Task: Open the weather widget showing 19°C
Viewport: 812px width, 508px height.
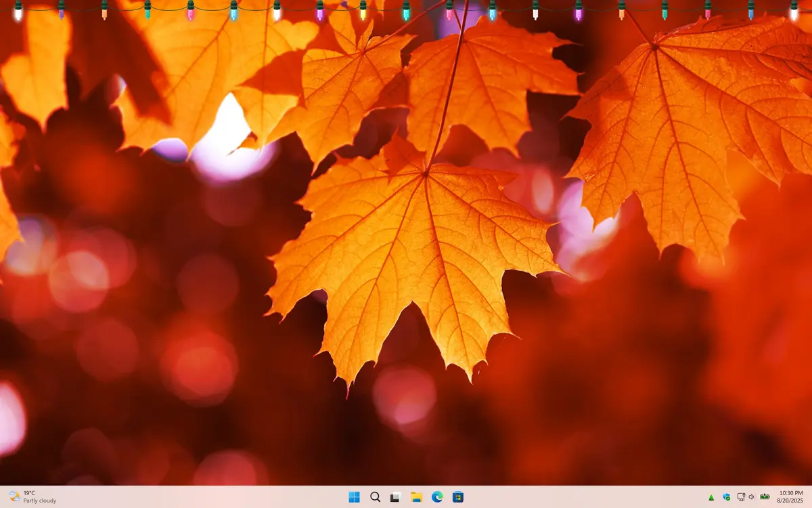Action: tap(30, 492)
